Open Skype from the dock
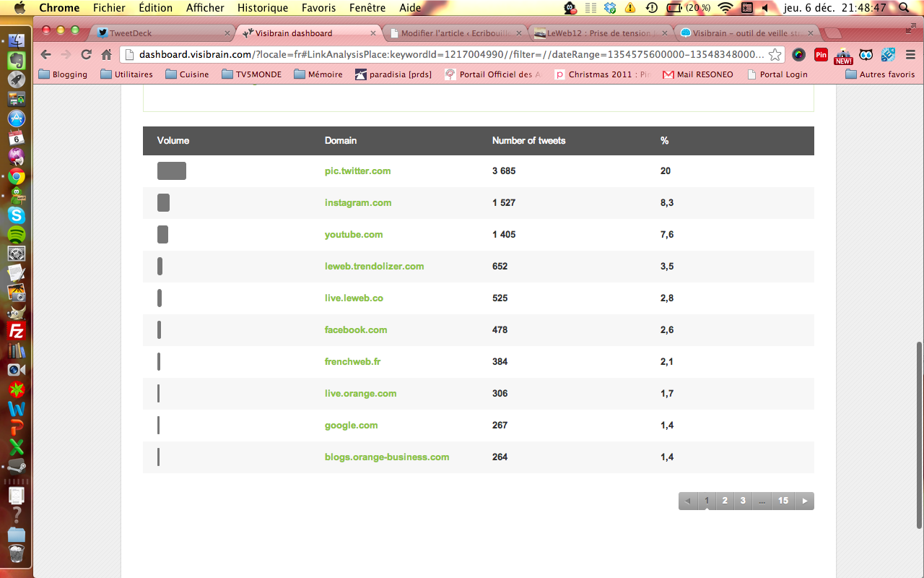Image resolution: width=924 pixels, height=578 pixels. [x=16, y=215]
